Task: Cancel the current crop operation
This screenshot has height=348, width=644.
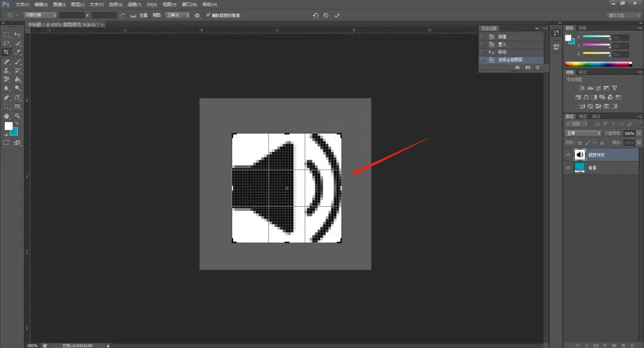Action: (x=326, y=15)
